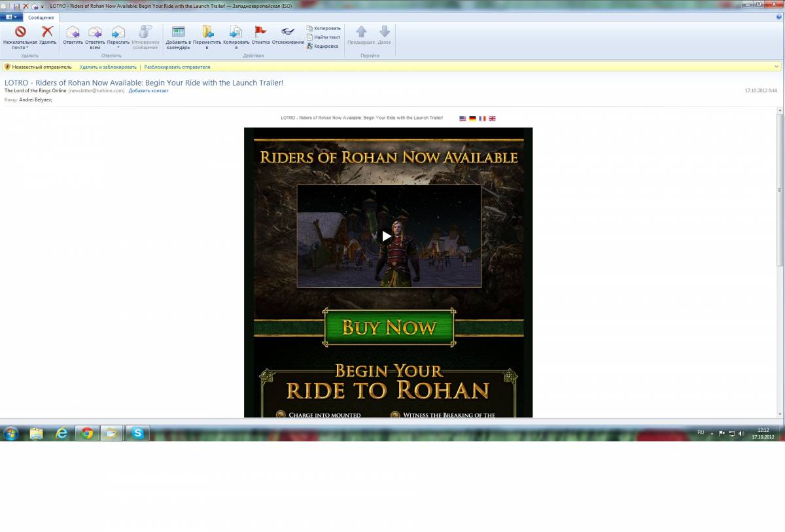Click the vertical scrollbar thumb
Viewport: 785px width, 532px height.
tap(780, 190)
